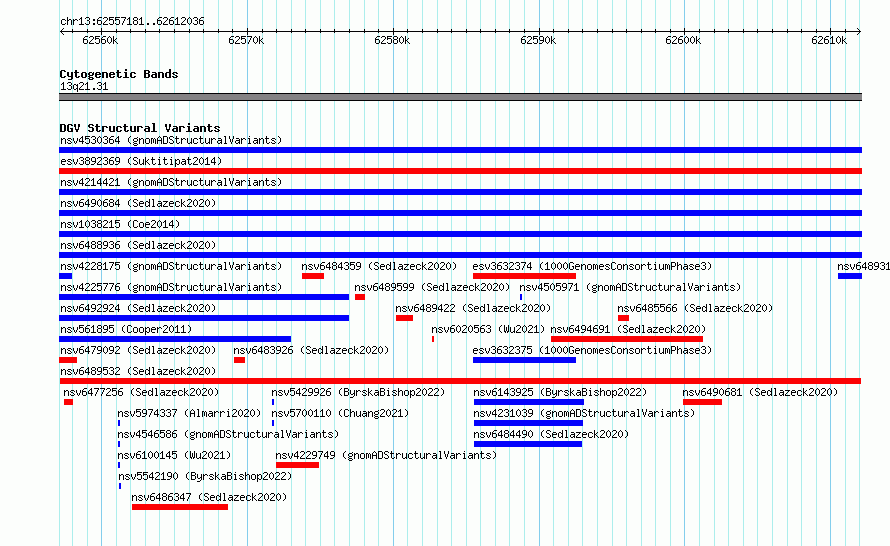Open nsv6492924 (Sedlazeck2020) label
Viewport: 890px width, 546px height.
tap(138, 308)
